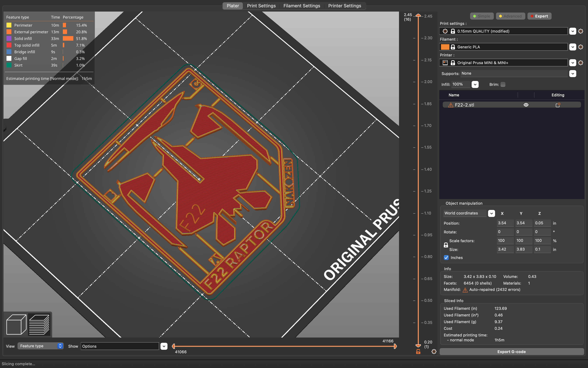
Task: Click the printer icon beside Original Prusa MINI
Action: point(445,63)
